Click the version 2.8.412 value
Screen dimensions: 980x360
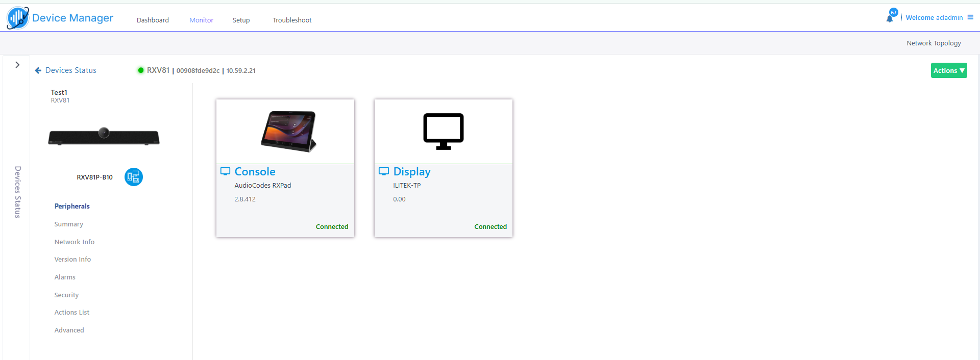(245, 199)
